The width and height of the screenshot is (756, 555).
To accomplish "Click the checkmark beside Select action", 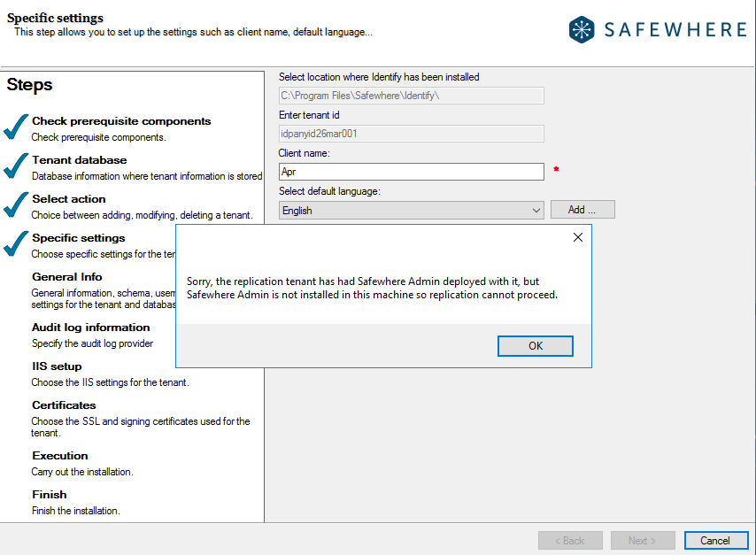I will [16, 205].
